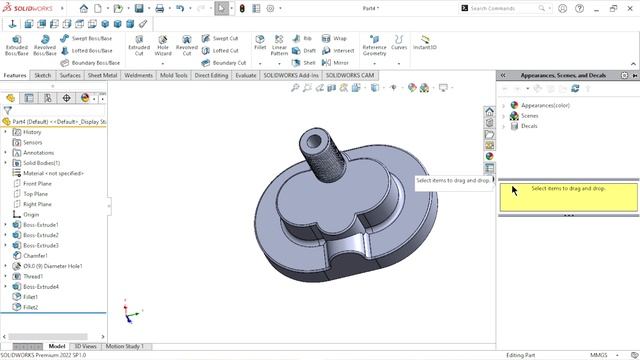Click the Home icon in title toolbar
Screen dimensions: 640x360
[84, 8]
